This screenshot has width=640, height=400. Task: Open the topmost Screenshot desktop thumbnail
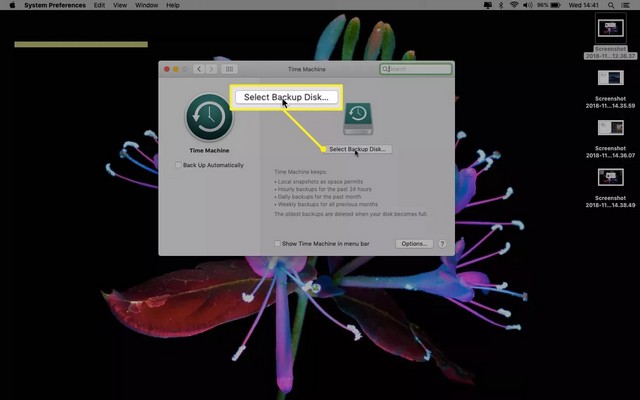tap(610, 28)
